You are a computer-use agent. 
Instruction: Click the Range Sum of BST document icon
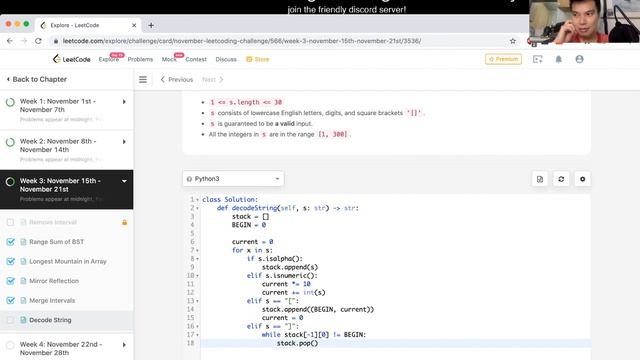(x=23, y=242)
